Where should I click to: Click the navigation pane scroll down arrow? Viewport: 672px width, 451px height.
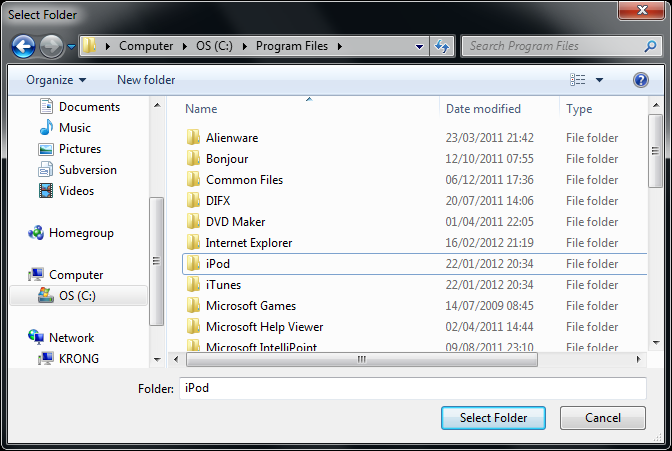coord(157,360)
